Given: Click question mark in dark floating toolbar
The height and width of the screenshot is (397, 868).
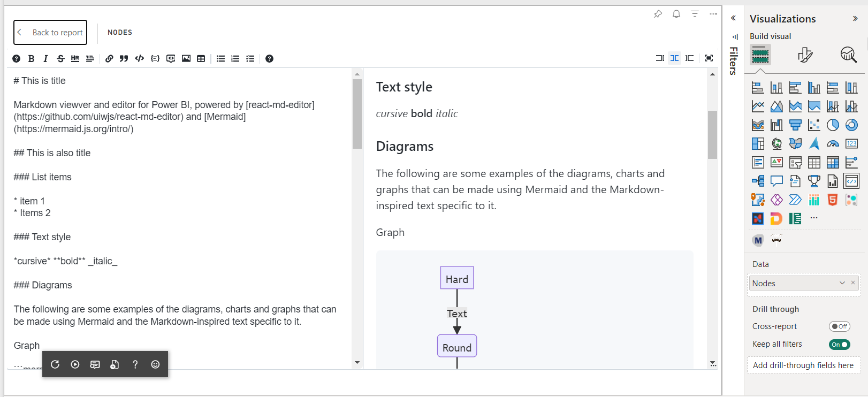Looking at the screenshot, I should tap(135, 364).
